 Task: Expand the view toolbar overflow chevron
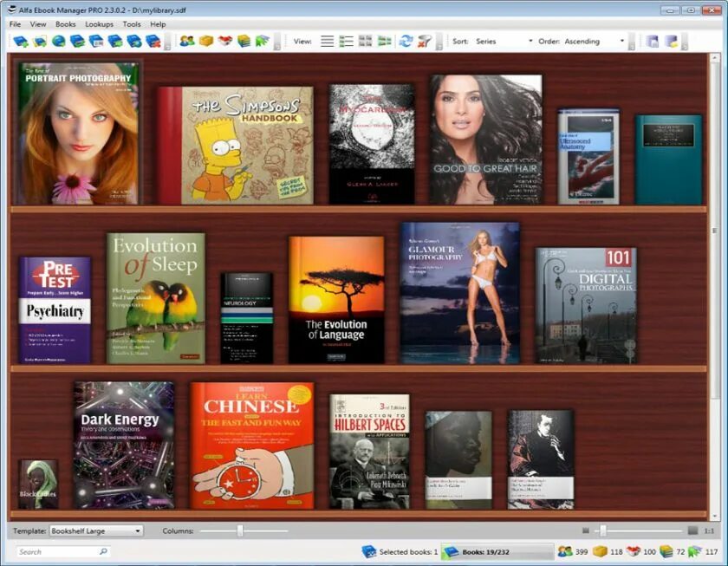coord(439,42)
